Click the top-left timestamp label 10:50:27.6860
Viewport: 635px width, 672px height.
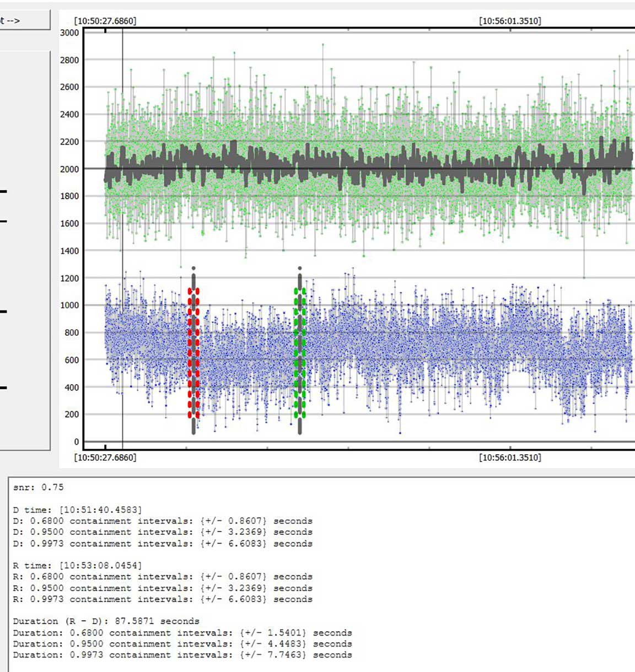(x=105, y=21)
